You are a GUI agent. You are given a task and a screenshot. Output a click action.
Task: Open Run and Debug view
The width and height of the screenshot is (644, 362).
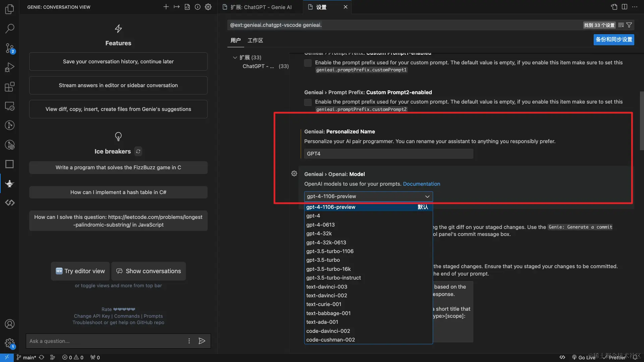coord(10,67)
